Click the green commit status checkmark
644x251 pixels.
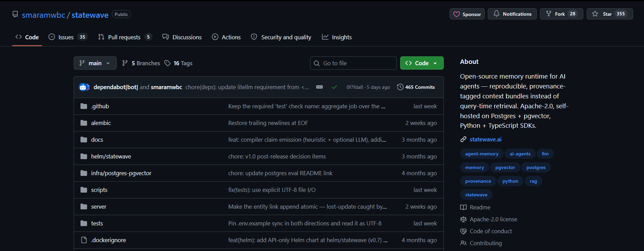pyautogui.click(x=334, y=87)
